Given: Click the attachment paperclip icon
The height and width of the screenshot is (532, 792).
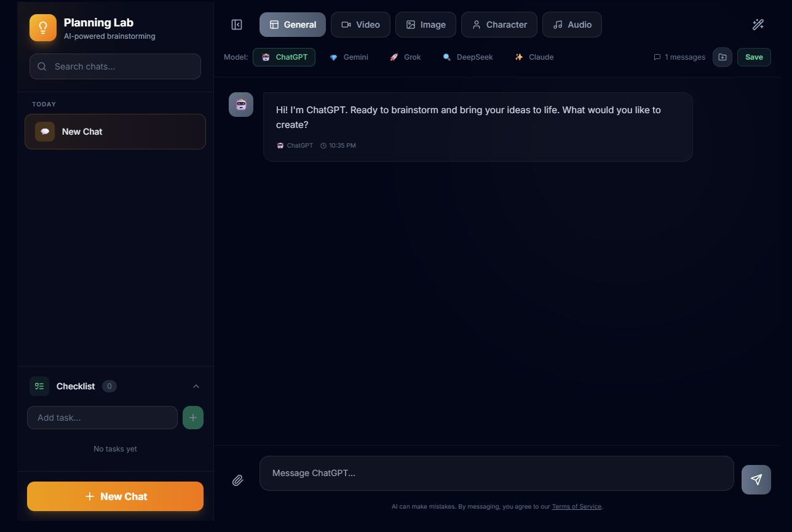Looking at the screenshot, I should [x=238, y=480].
